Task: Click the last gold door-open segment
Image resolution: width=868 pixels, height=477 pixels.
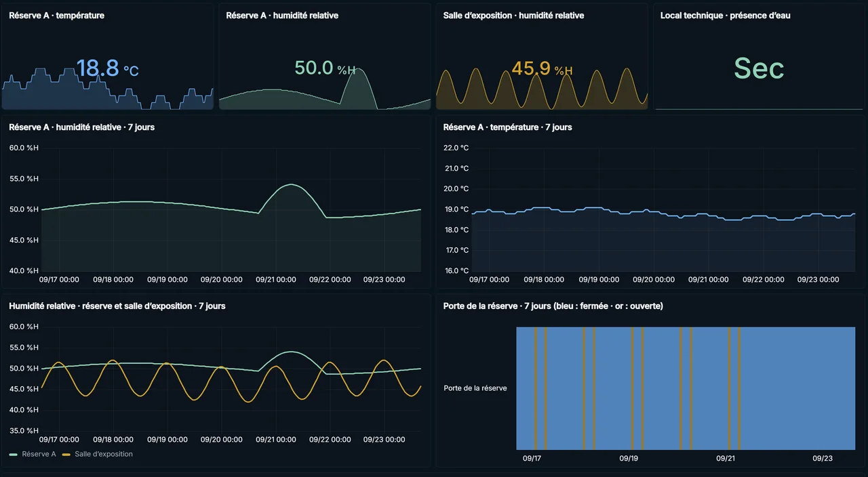Action: (739, 388)
